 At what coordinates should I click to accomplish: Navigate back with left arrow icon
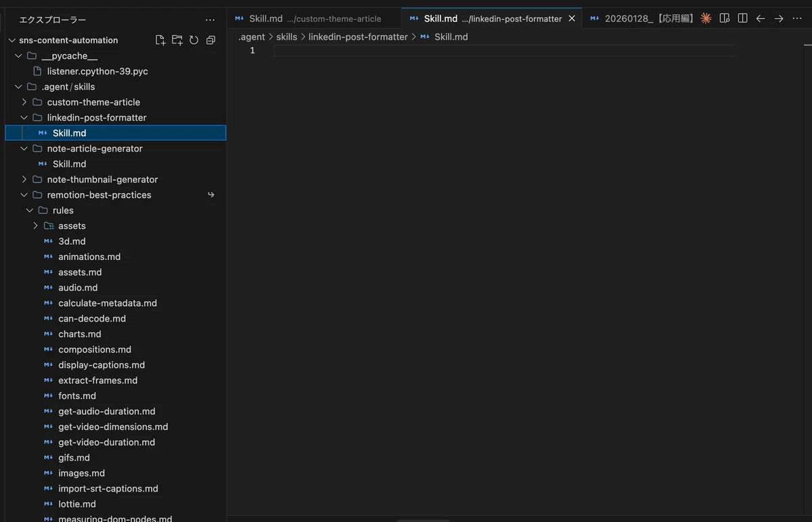[761, 18]
